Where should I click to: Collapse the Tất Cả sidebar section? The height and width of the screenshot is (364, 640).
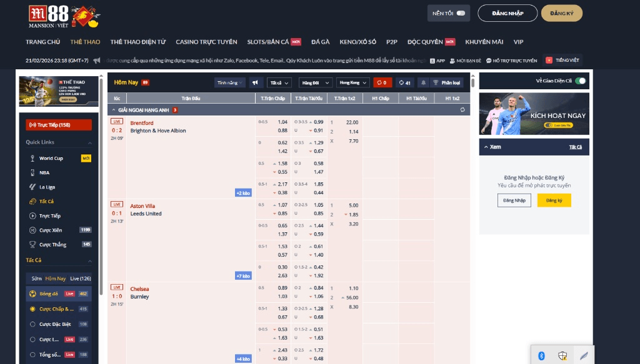(90, 261)
